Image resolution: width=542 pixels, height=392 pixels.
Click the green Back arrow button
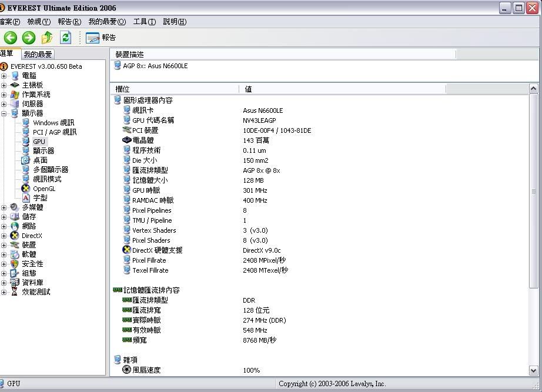click(11, 38)
